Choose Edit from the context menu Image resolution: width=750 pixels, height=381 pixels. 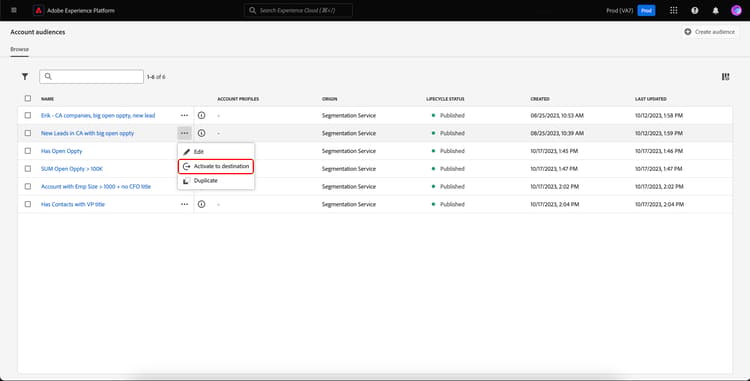tap(216, 152)
